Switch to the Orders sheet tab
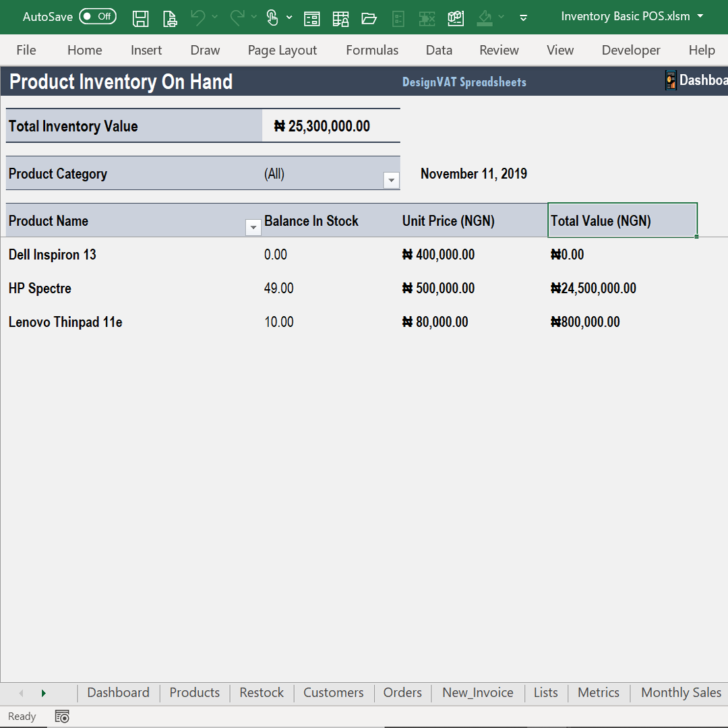 point(402,692)
